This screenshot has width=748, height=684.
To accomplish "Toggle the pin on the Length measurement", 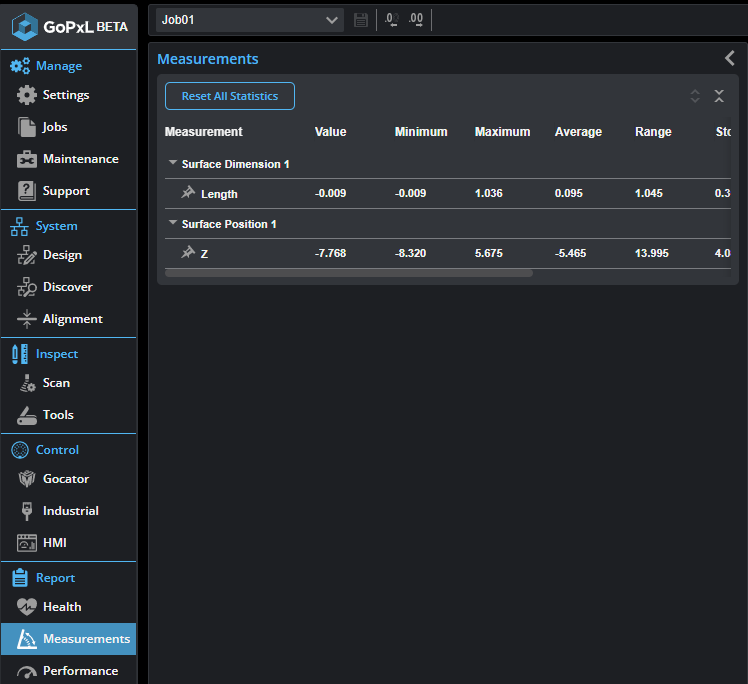I will tap(187, 193).
